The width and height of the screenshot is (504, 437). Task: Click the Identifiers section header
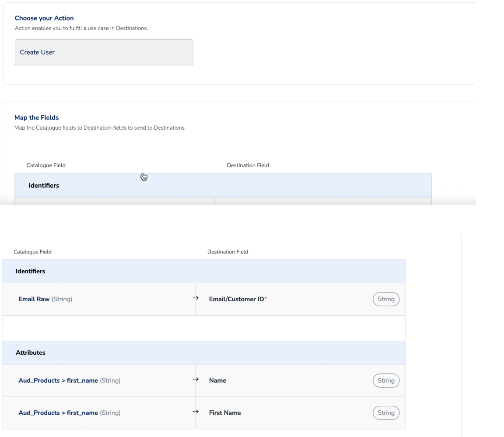pos(30,271)
